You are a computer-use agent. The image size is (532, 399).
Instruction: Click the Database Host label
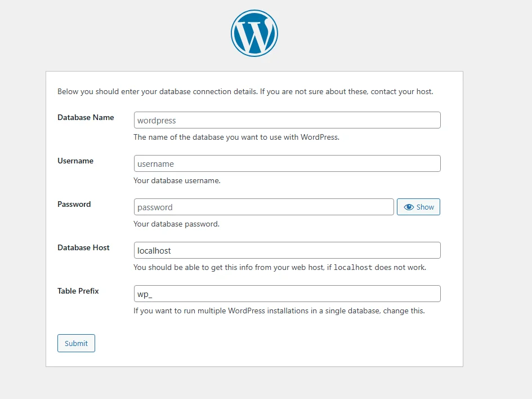click(x=83, y=247)
